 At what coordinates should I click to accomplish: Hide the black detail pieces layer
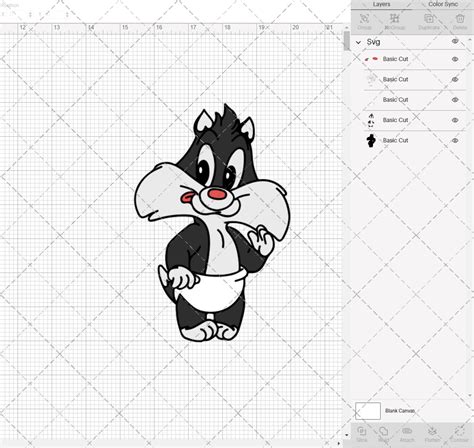pos(455,120)
